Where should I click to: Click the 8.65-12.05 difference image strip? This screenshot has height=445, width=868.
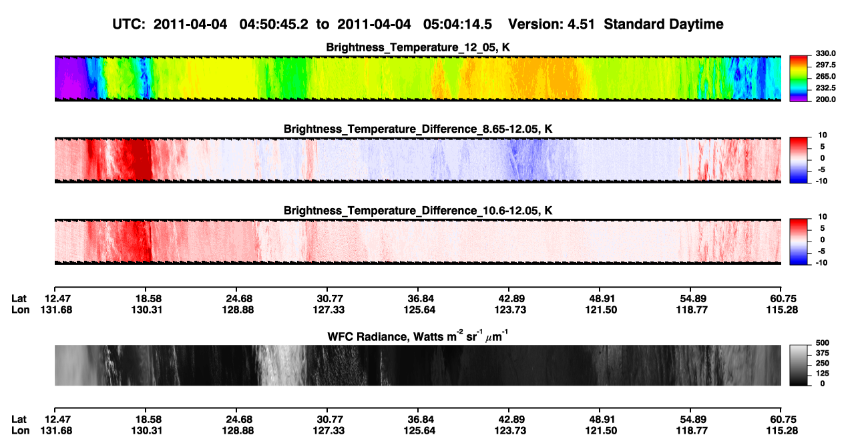click(417, 160)
